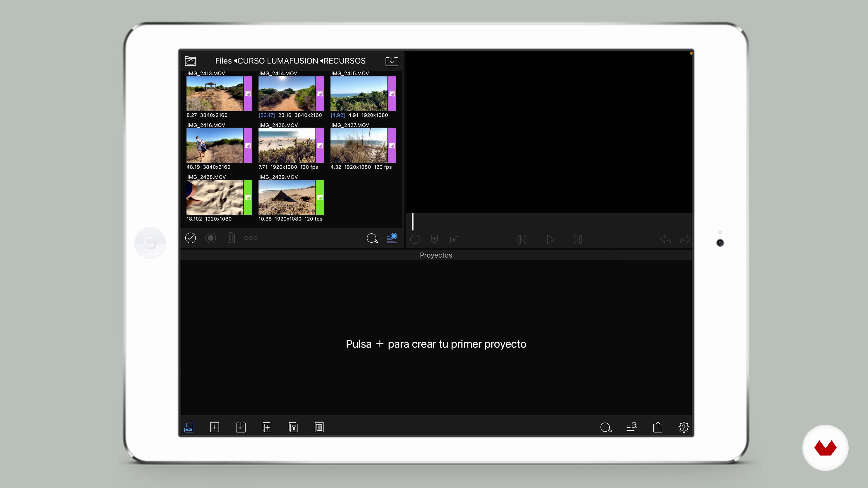Open the library sort and filter icon
This screenshot has width=868, height=488.
click(x=392, y=238)
